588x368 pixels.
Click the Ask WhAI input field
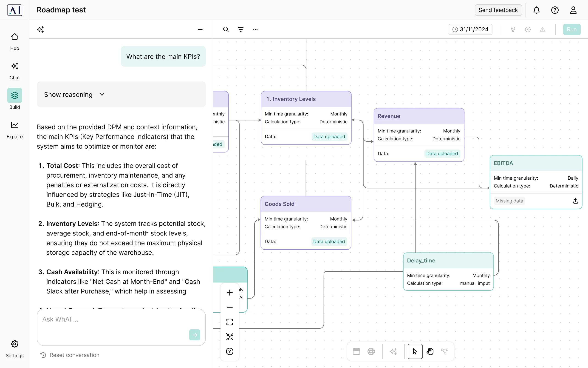tap(121, 327)
